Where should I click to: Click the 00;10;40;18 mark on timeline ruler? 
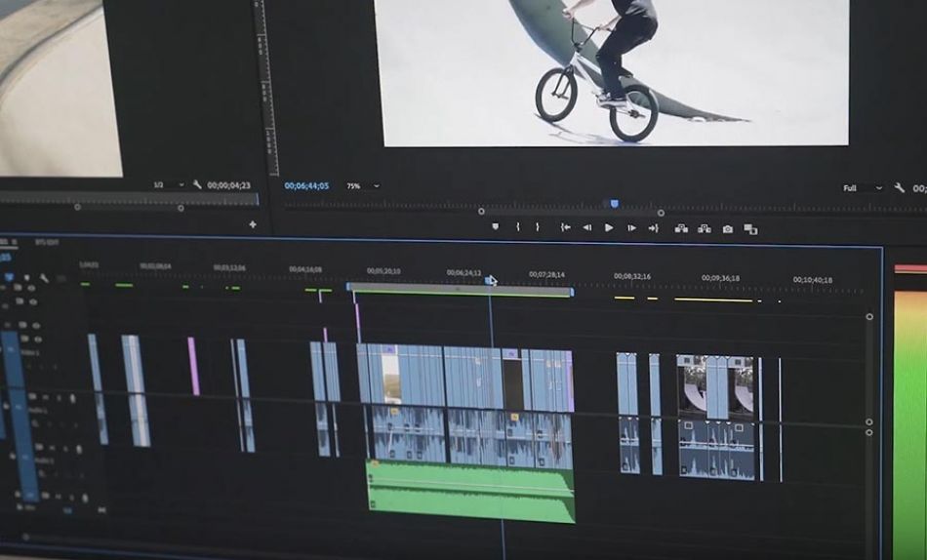[x=813, y=280]
